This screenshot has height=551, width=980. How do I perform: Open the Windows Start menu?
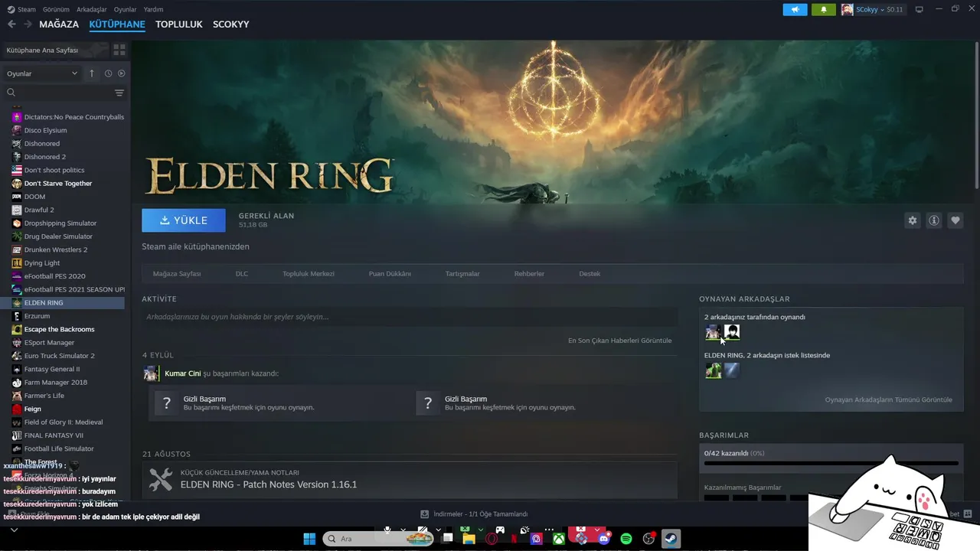coord(309,539)
